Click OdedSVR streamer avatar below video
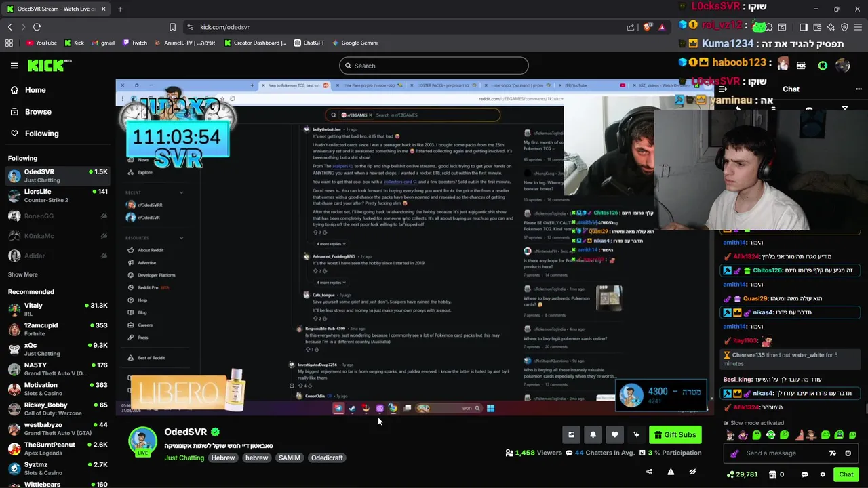The width and height of the screenshot is (868, 488). [142, 441]
